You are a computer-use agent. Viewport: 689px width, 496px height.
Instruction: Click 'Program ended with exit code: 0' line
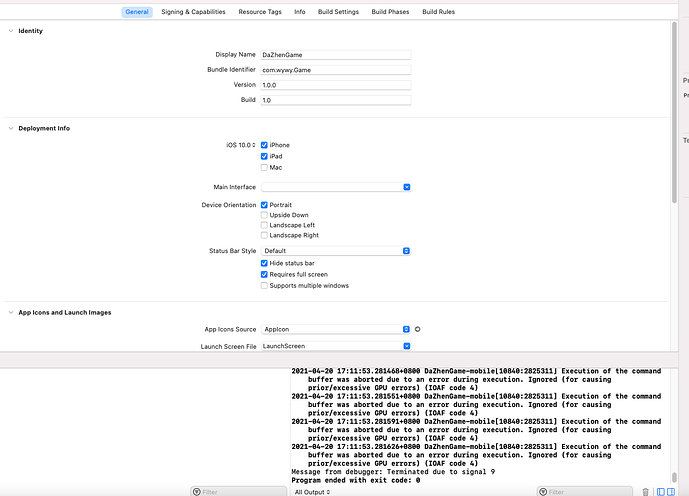click(x=355, y=480)
